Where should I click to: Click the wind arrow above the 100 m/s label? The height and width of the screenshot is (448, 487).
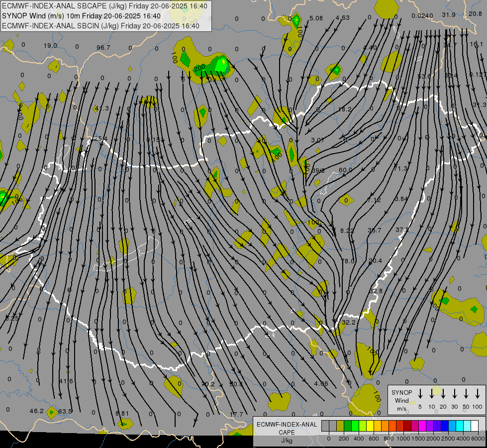pyautogui.click(x=478, y=394)
